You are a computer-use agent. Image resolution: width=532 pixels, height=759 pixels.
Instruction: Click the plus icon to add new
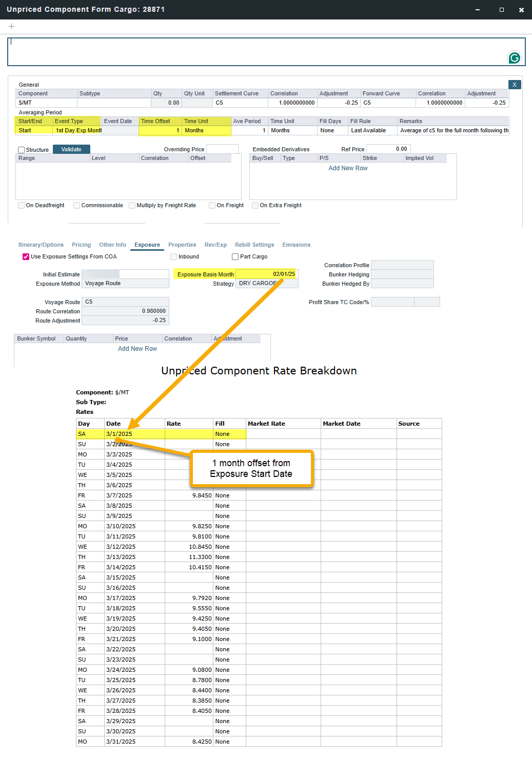11,26
